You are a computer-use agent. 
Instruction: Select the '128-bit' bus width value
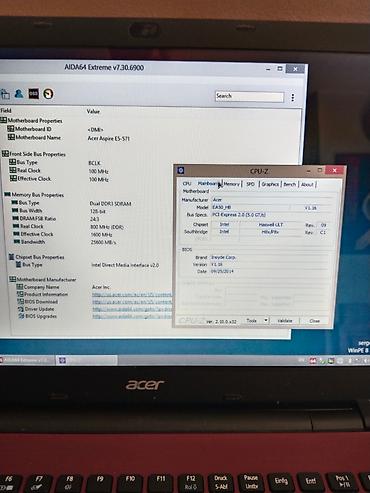98,211
